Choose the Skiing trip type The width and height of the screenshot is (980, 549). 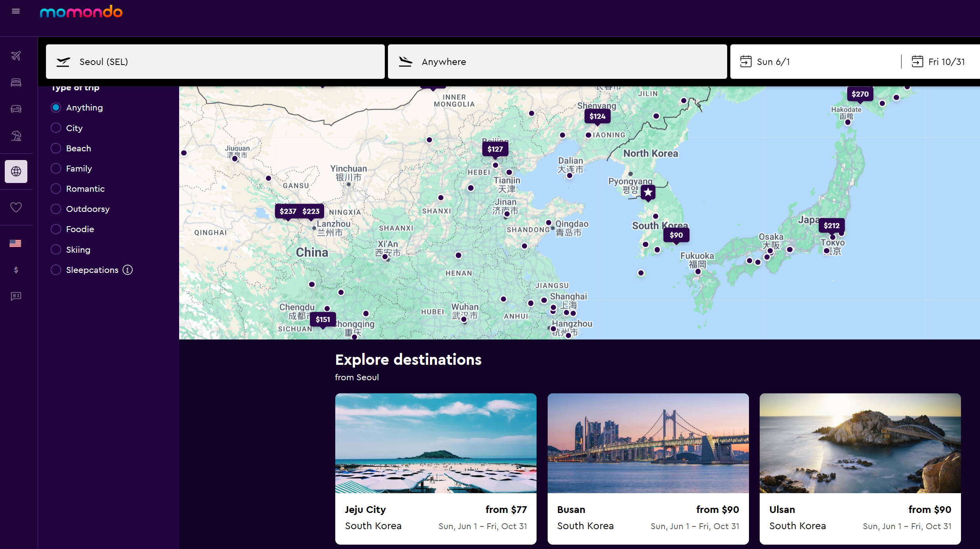pos(56,250)
